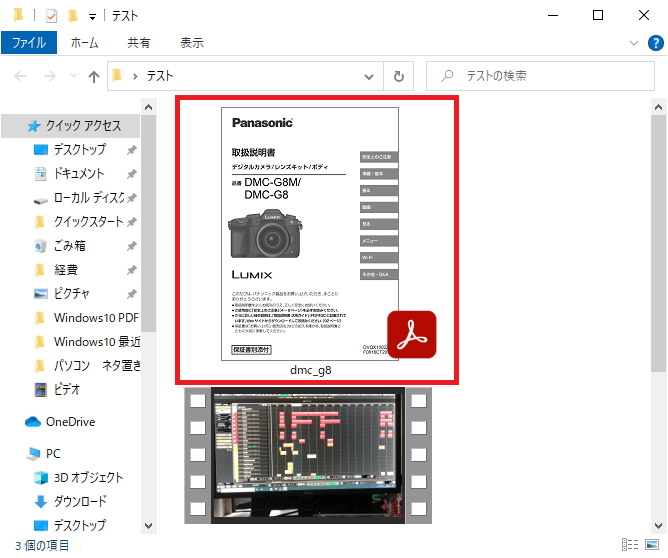Open the recent locations dropdown
Viewport: 668px width, 558px height.
(73, 76)
